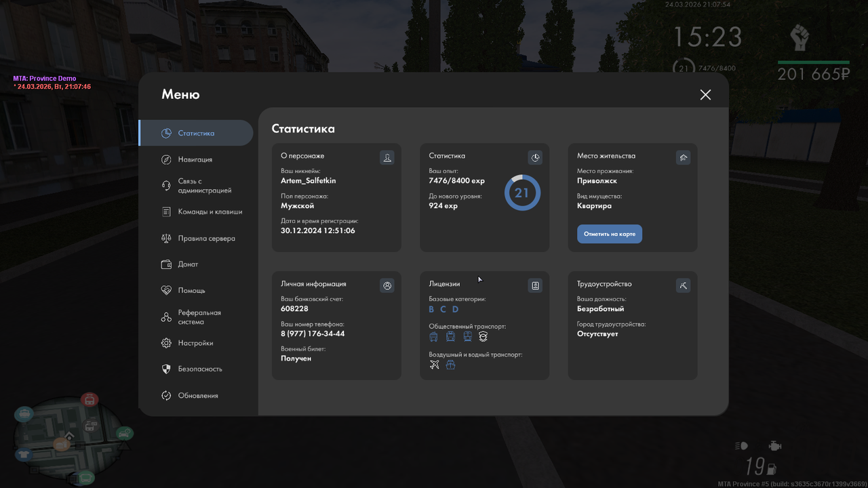The image size is (868, 488).
Task: Open the Донат section
Action: 196,264
